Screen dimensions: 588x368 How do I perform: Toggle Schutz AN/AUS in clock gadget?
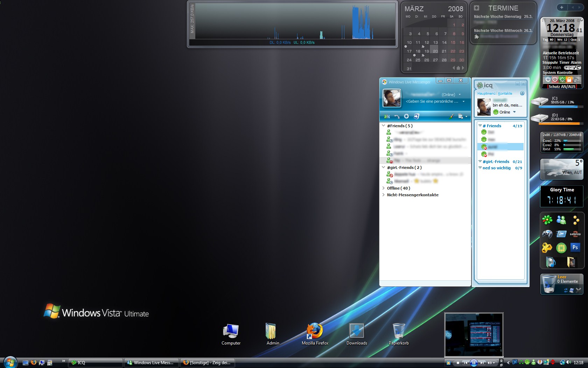click(562, 87)
